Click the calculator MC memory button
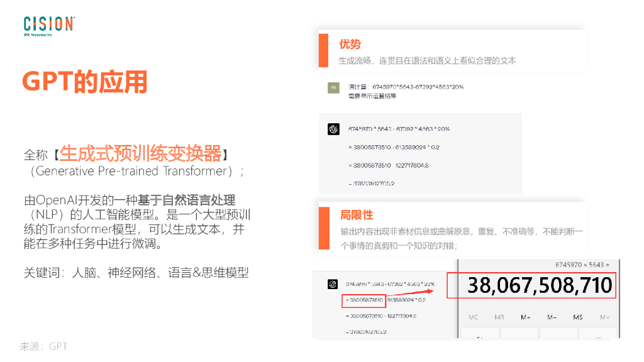This screenshot has width=644, height=362. tap(473, 317)
